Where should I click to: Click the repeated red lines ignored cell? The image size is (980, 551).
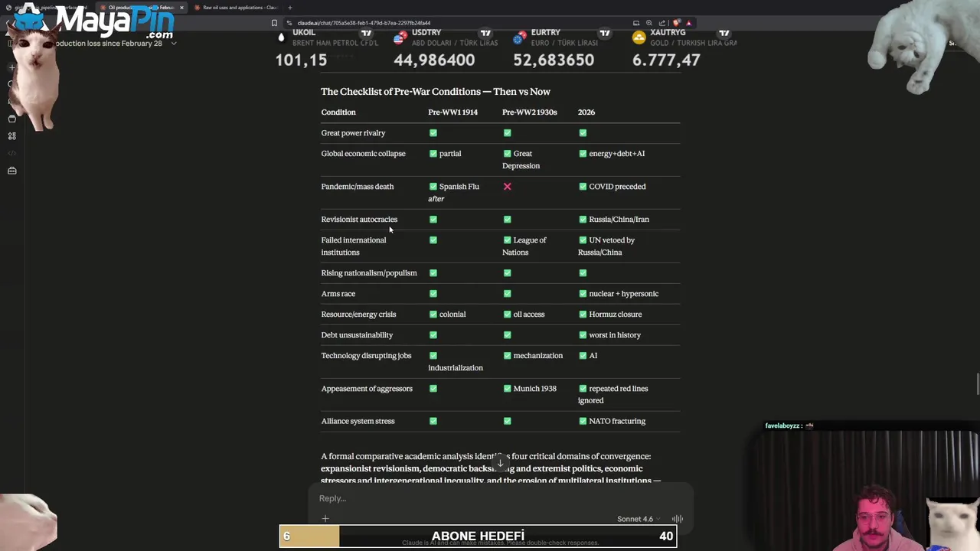613,395
